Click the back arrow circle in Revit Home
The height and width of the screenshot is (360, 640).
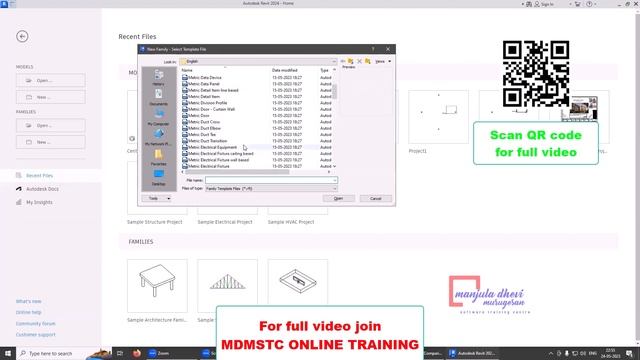point(22,36)
